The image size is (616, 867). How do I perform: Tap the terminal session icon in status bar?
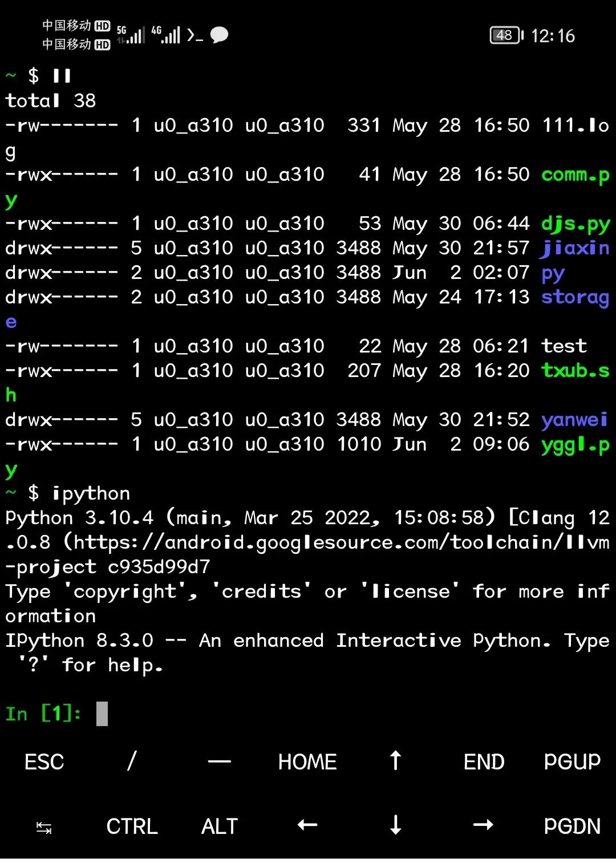195,35
